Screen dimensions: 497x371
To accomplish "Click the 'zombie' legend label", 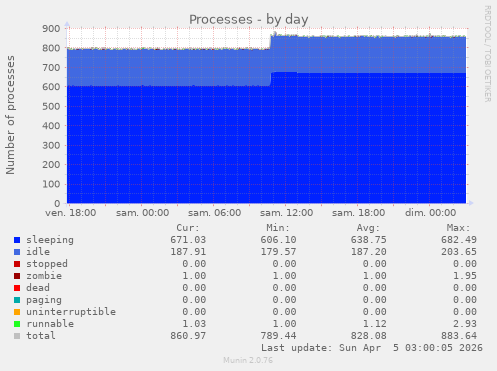I will [44, 276].
